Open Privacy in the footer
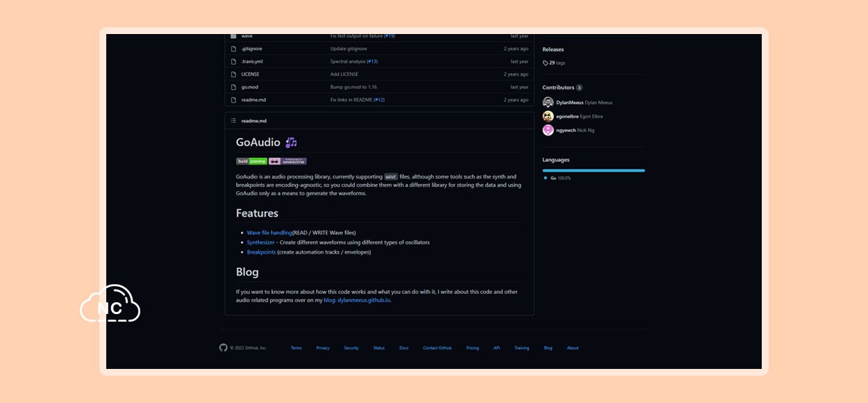 click(x=323, y=348)
